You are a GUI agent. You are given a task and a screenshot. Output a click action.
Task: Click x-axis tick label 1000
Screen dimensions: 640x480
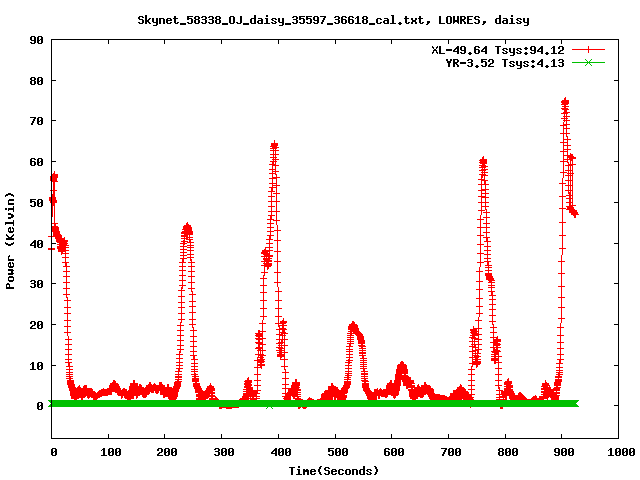point(621,452)
